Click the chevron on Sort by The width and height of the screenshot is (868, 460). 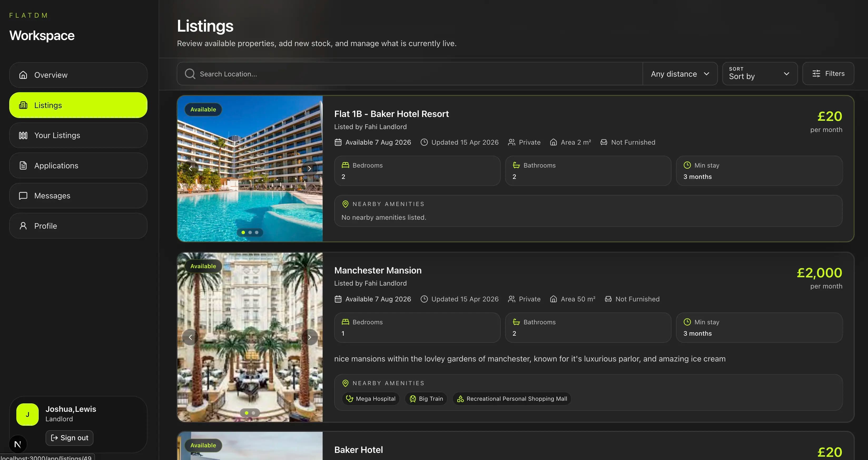pos(786,74)
